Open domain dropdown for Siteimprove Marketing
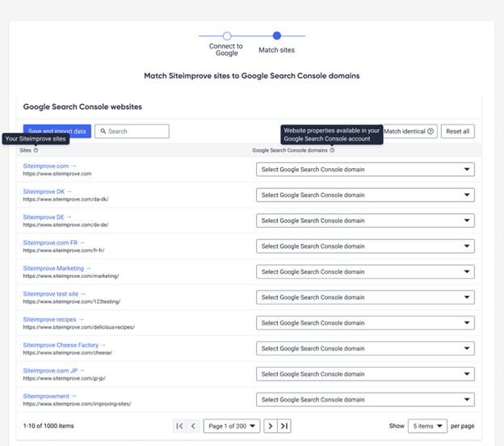This screenshot has width=504, height=446. 365,271
